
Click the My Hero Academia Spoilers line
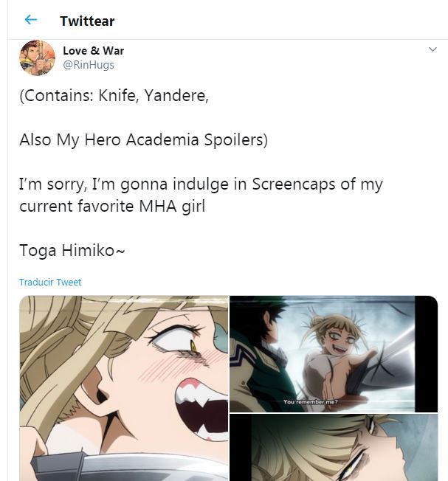143,139
